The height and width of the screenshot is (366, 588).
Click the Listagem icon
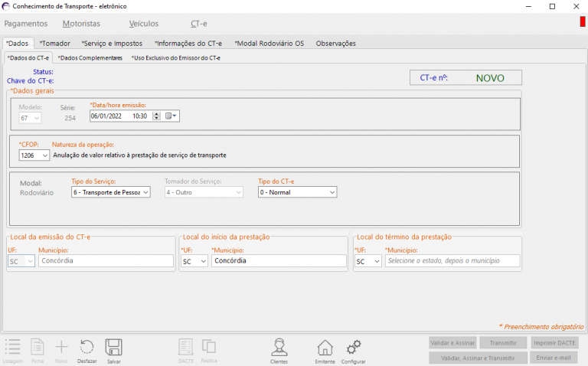tap(12, 347)
